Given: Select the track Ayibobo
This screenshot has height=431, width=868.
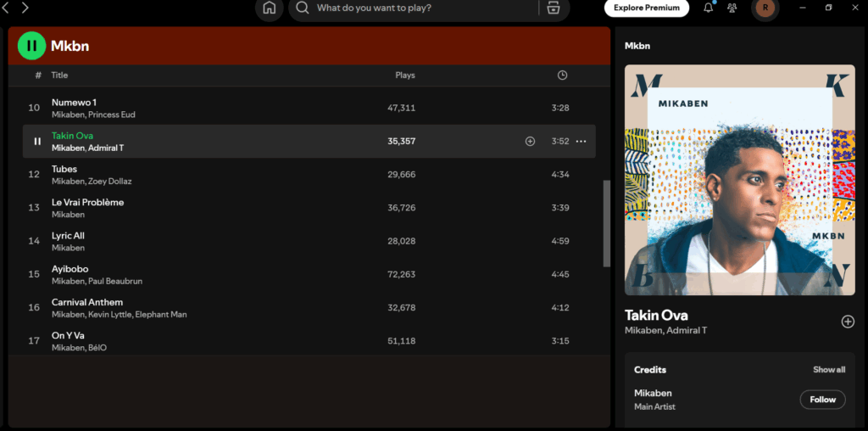Looking at the screenshot, I should [70, 269].
